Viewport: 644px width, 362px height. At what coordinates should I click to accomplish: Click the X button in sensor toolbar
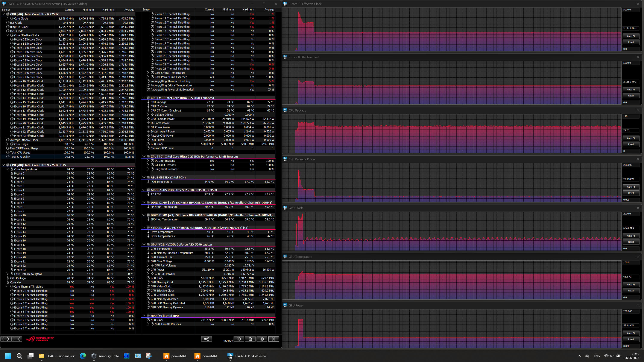(x=273, y=339)
